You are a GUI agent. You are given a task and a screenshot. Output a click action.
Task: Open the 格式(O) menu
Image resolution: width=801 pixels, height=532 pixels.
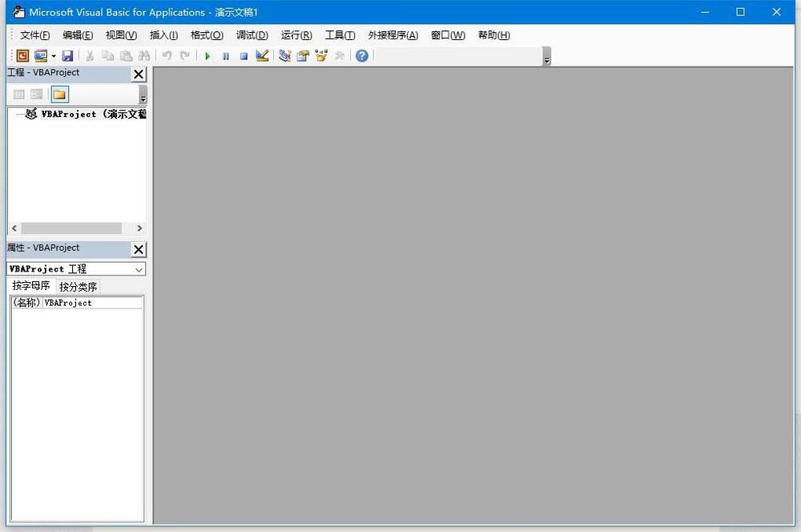(207, 35)
